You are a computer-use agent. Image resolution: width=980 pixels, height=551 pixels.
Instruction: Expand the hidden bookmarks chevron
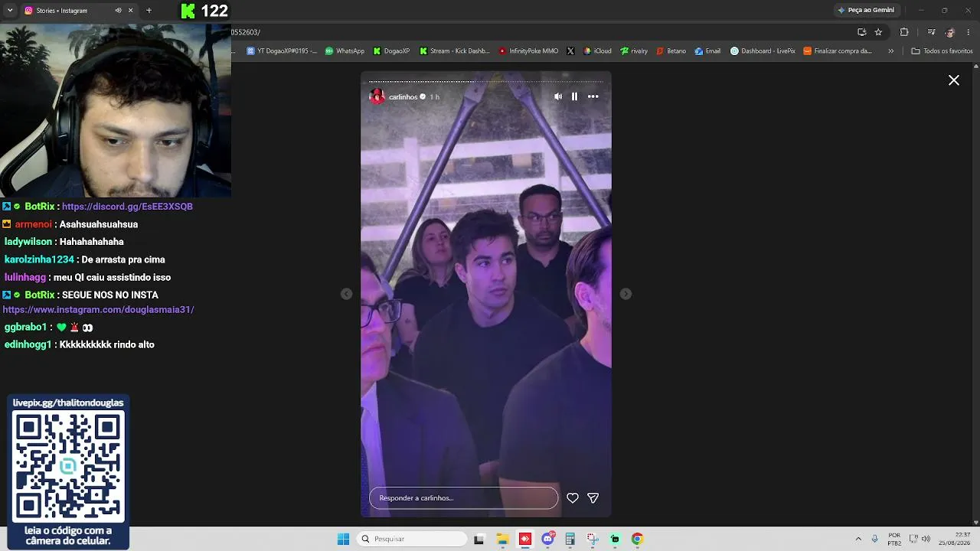coord(890,51)
